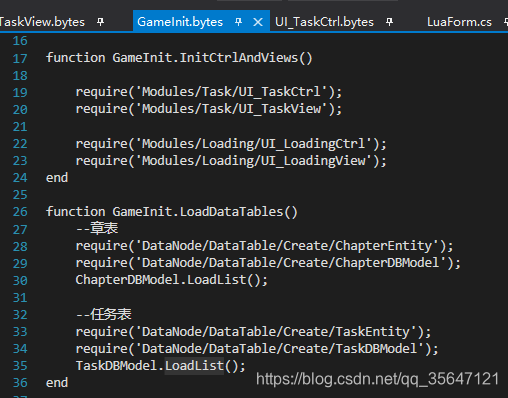Close the GameInit.bytes tab
The image size is (508, 398).
click(x=258, y=22)
